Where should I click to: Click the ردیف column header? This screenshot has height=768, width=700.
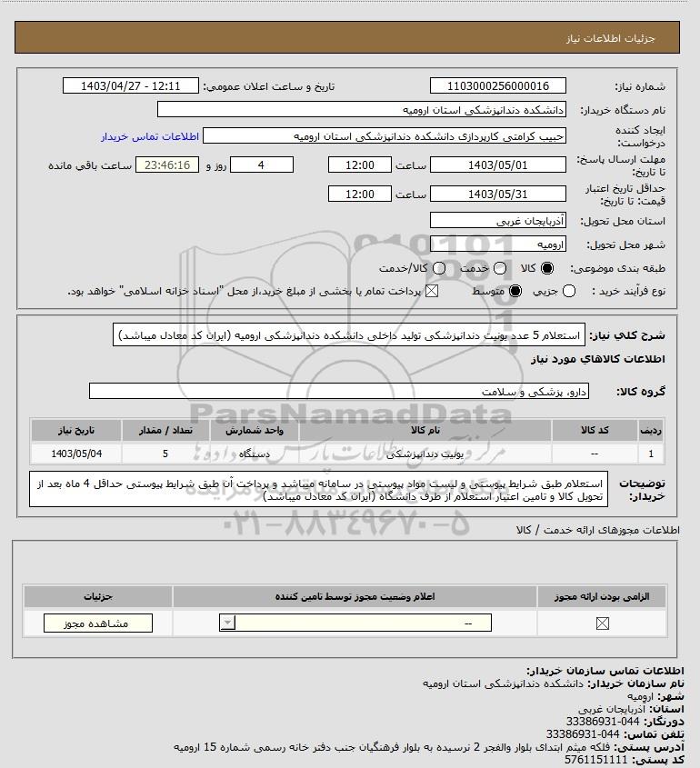651,430
